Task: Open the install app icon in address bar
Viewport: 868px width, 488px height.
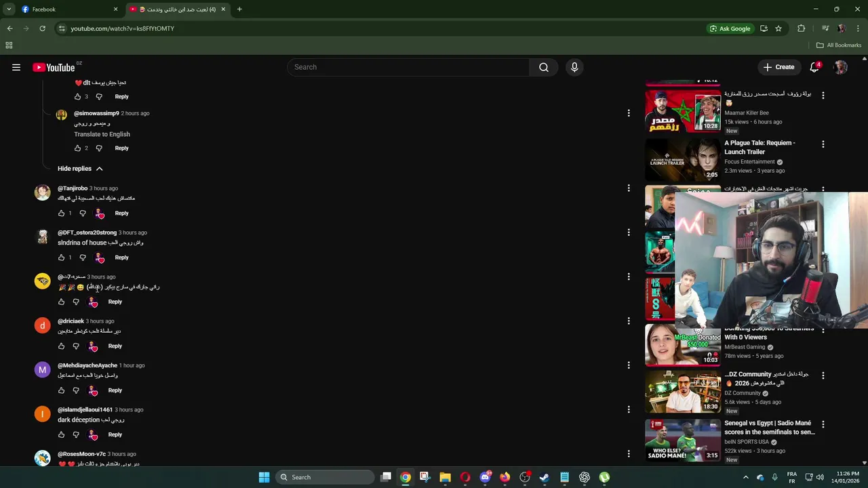Action: [764, 28]
